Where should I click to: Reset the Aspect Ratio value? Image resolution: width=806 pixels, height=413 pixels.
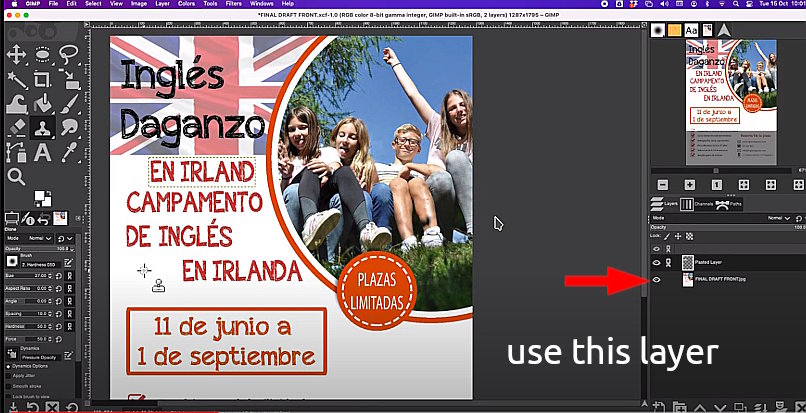(x=59, y=289)
